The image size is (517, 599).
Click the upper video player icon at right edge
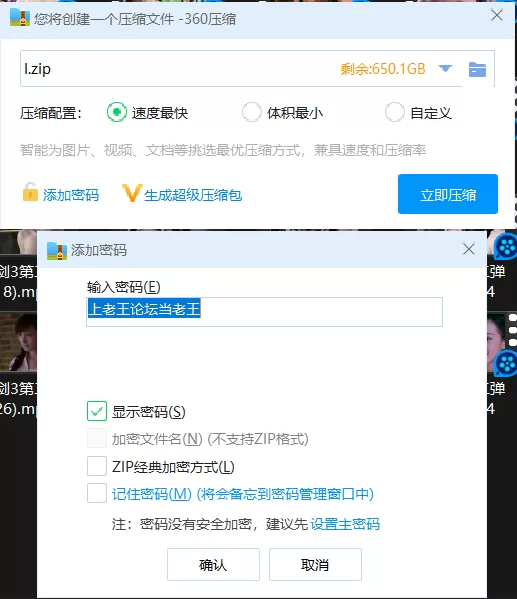tap(506, 247)
